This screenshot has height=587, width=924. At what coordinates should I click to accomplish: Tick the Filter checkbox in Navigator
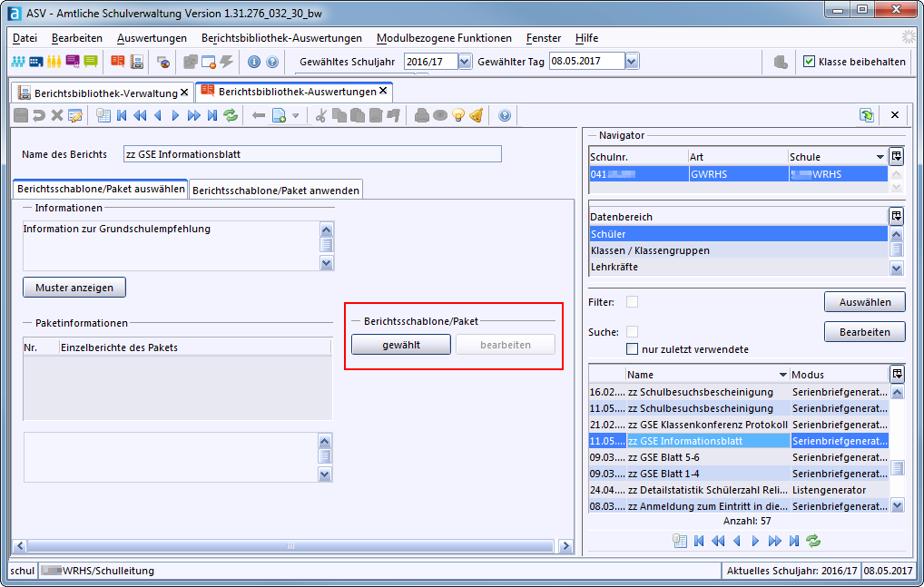pos(633,302)
